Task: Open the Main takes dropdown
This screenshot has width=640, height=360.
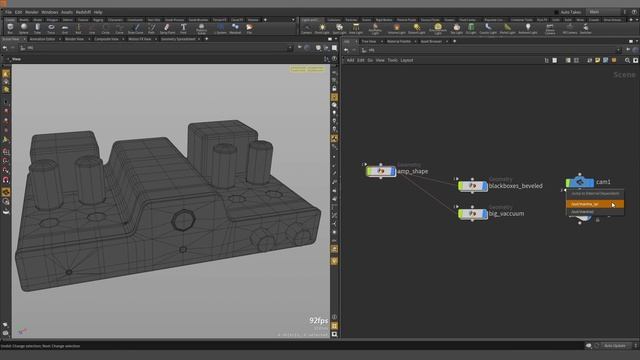Action: (x=603, y=12)
